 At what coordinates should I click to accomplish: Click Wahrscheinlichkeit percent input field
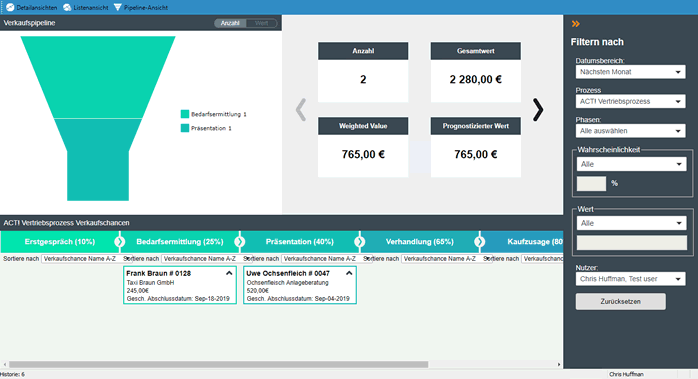pyautogui.click(x=591, y=183)
